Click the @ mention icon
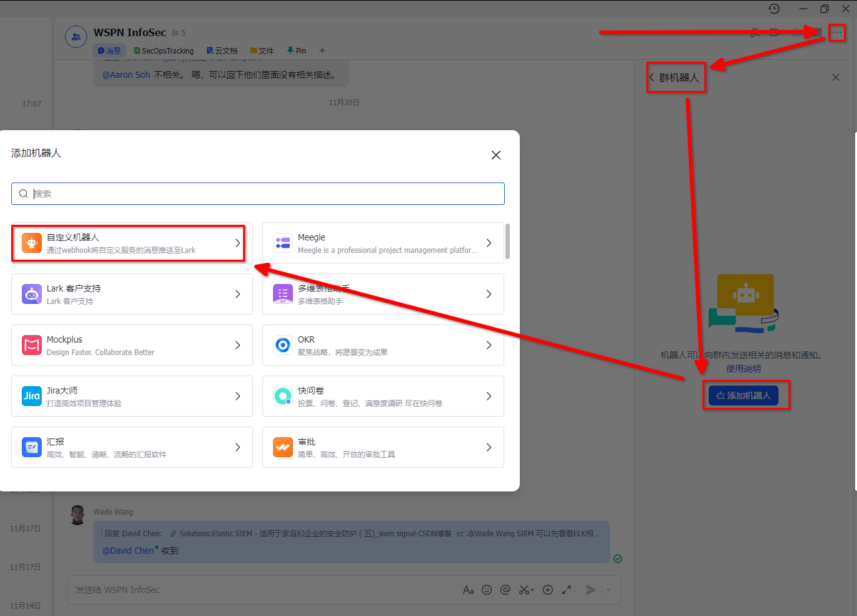 (505, 590)
